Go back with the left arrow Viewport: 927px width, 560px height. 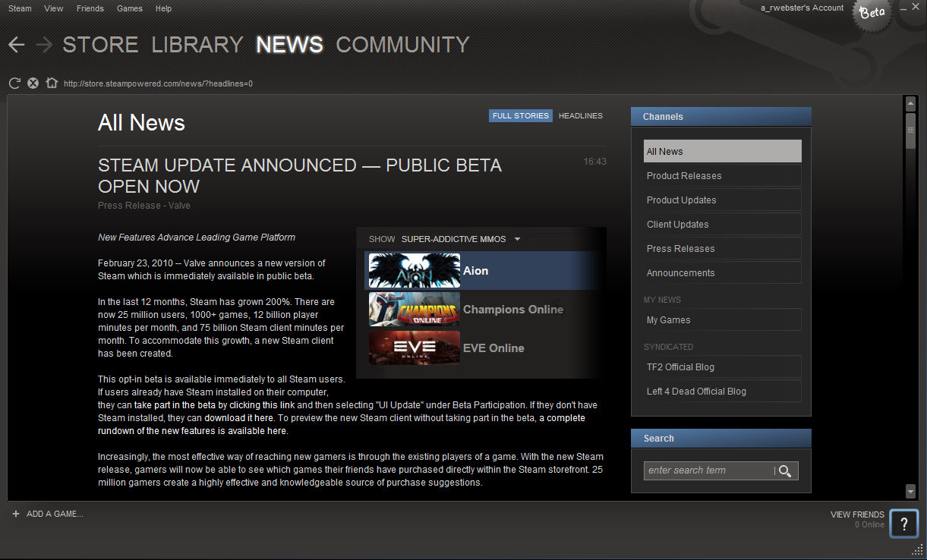17,45
